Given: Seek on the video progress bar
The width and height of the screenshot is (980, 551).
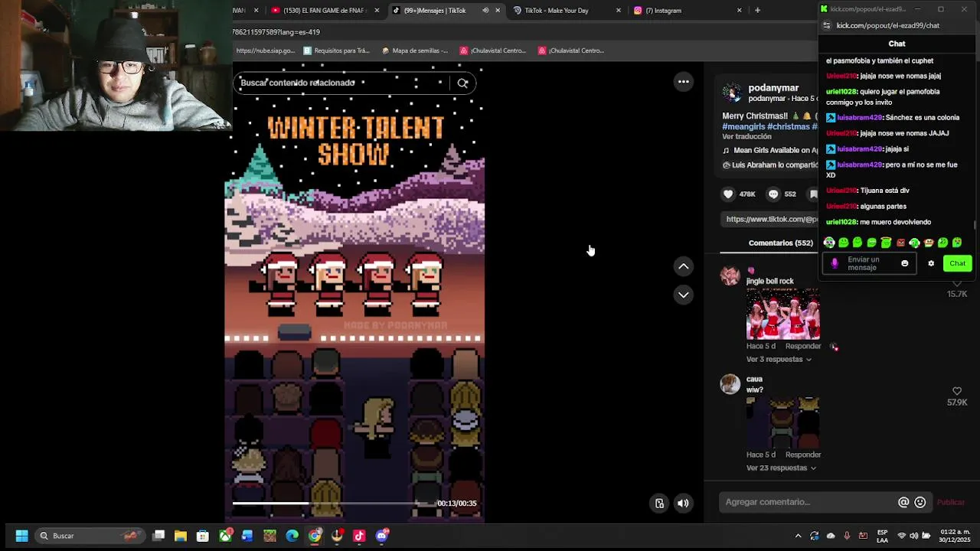Looking at the screenshot, I should point(332,503).
